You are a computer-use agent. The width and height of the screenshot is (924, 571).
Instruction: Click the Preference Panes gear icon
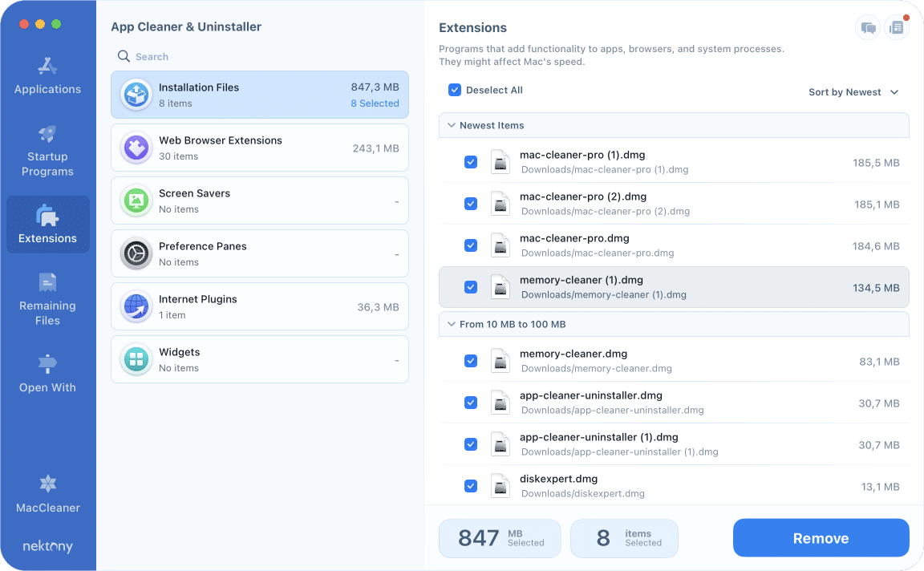point(136,254)
